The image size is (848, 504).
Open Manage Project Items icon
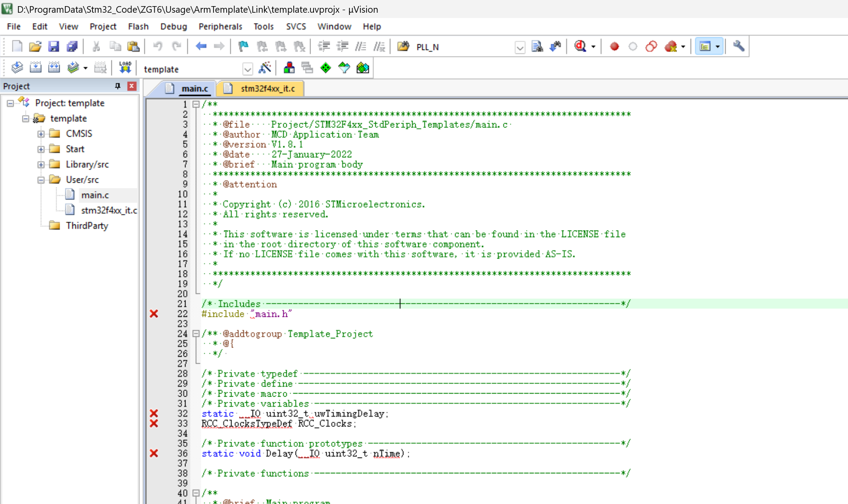tap(289, 68)
